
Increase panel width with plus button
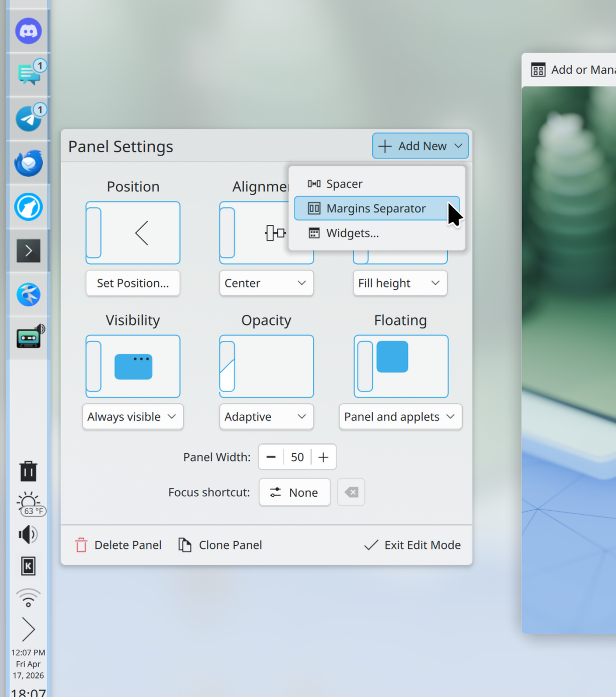pos(324,457)
